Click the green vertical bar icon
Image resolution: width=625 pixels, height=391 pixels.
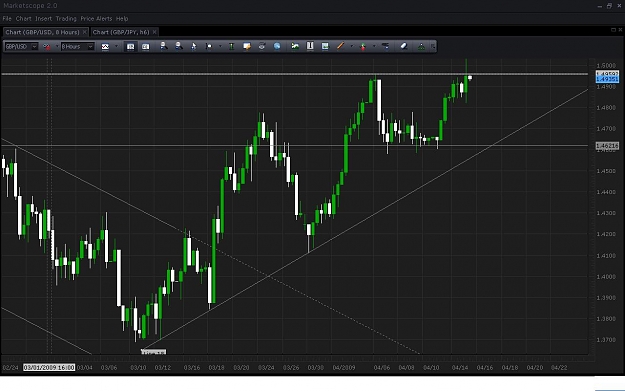point(231,46)
